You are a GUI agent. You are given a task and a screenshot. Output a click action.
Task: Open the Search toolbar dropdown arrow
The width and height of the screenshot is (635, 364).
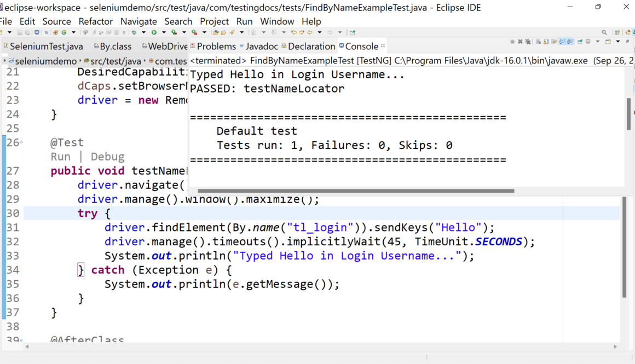tap(242, 32)
